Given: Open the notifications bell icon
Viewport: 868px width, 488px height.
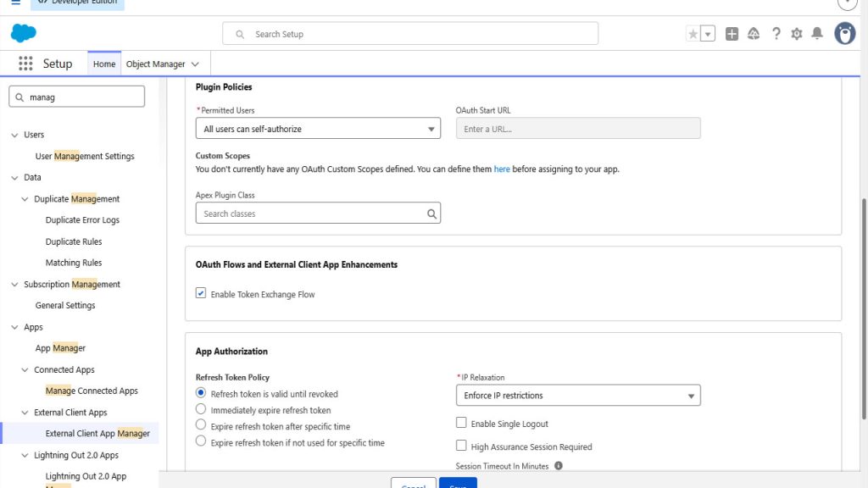Looking at the screenshot, I should pyautogui.click(x=817, y=34).
